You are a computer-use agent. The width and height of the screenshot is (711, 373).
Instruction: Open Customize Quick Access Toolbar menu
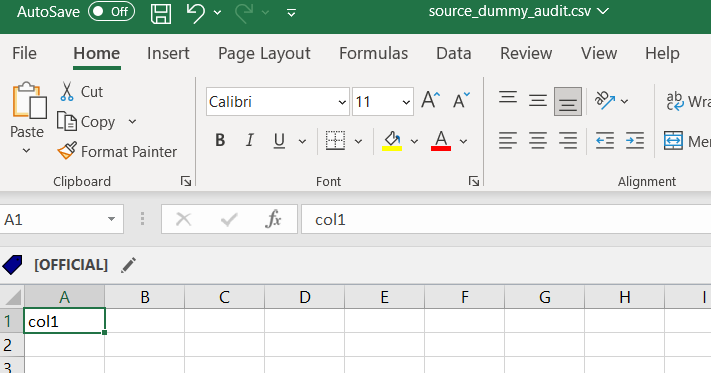pyautogui.click(x=292, y=13)
